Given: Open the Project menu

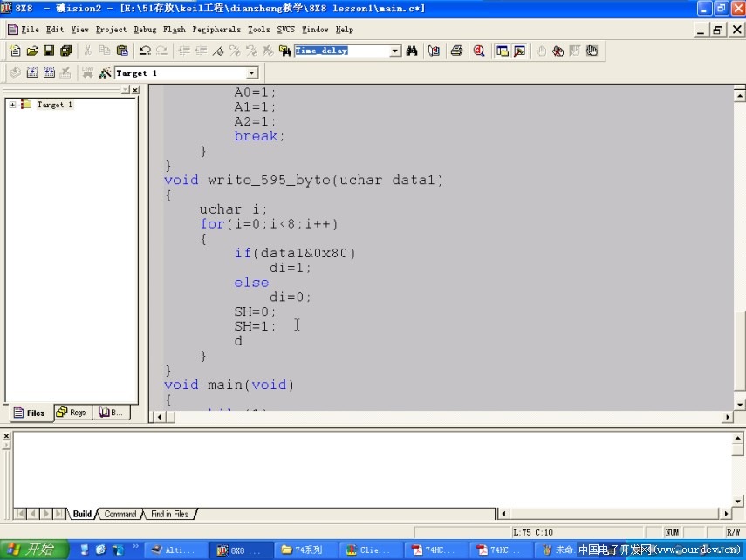Looking at the screenshot, I should pos(112,30).
